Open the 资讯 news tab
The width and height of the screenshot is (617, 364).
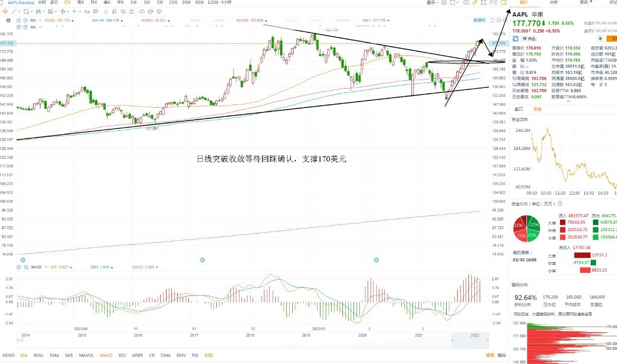pos(583,2)
